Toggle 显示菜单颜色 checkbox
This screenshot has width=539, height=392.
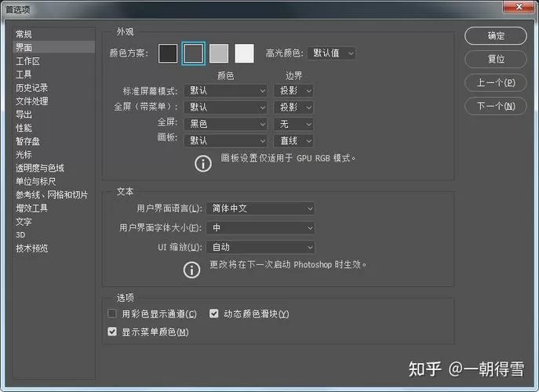pyautogui.click(x=112, y=332)
